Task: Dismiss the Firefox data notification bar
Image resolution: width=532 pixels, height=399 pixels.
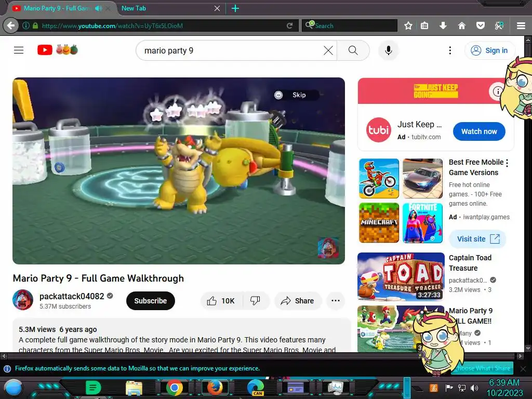Action: [x=523, y=368]
